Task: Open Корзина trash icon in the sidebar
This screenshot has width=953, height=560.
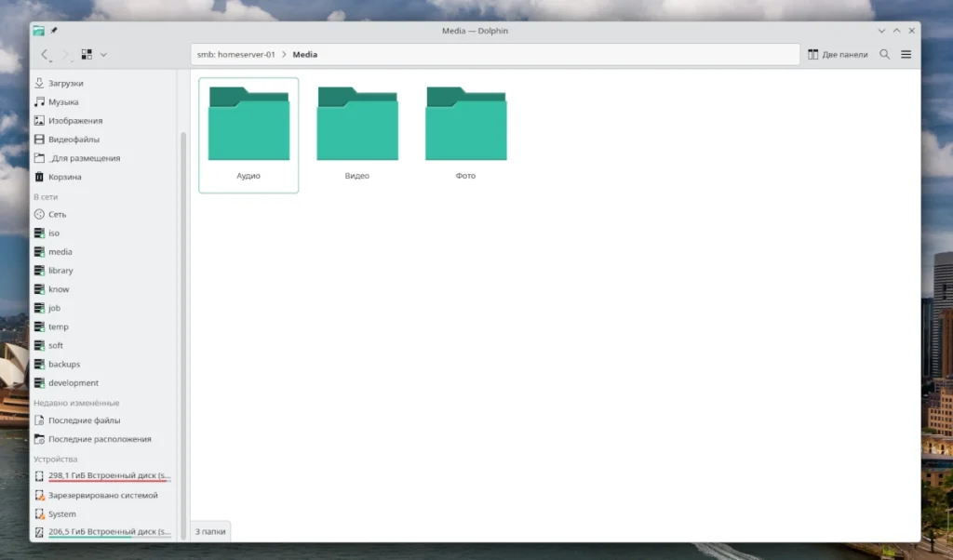Action: point(39,177)
